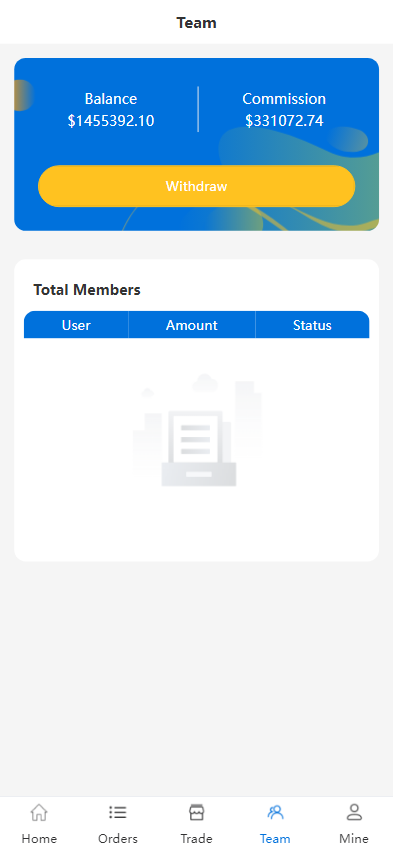The image size is (393, 851).
Task: Select the User column header
Action: (76, 325)
